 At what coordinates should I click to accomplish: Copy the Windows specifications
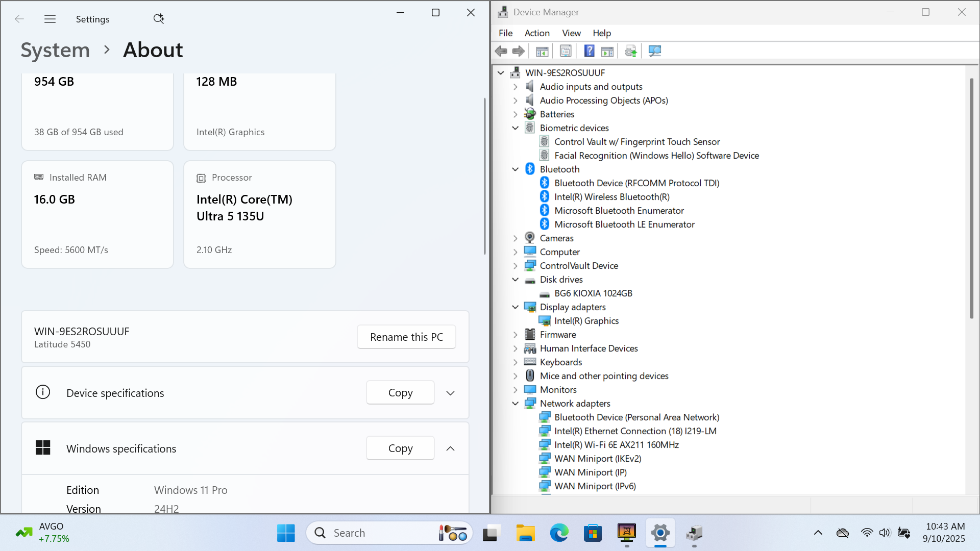(400, 448)
